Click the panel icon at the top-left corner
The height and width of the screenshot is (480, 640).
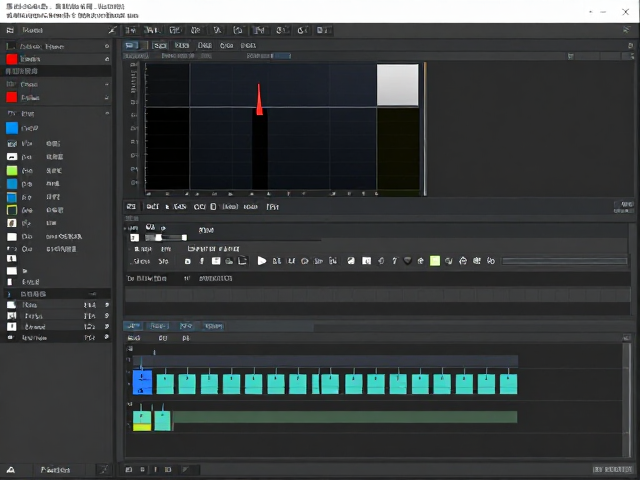pos(10,30)
